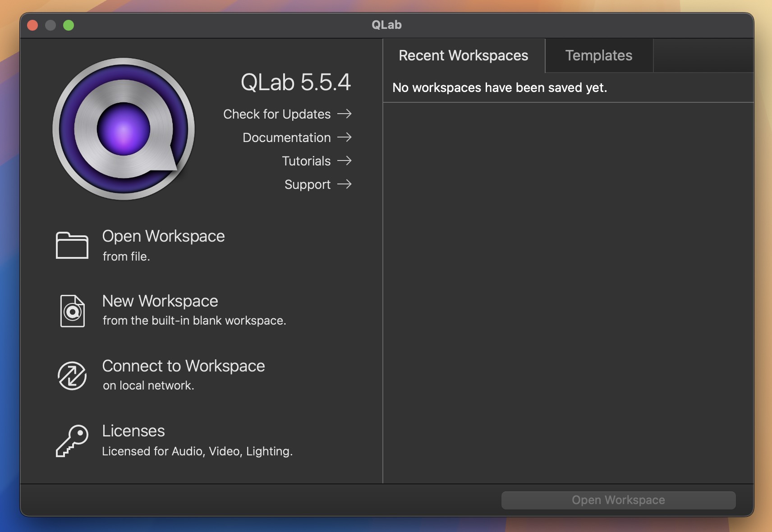772x532 pixels.
Task: Click the Licenses key icon
Action: tap(72, 440)
